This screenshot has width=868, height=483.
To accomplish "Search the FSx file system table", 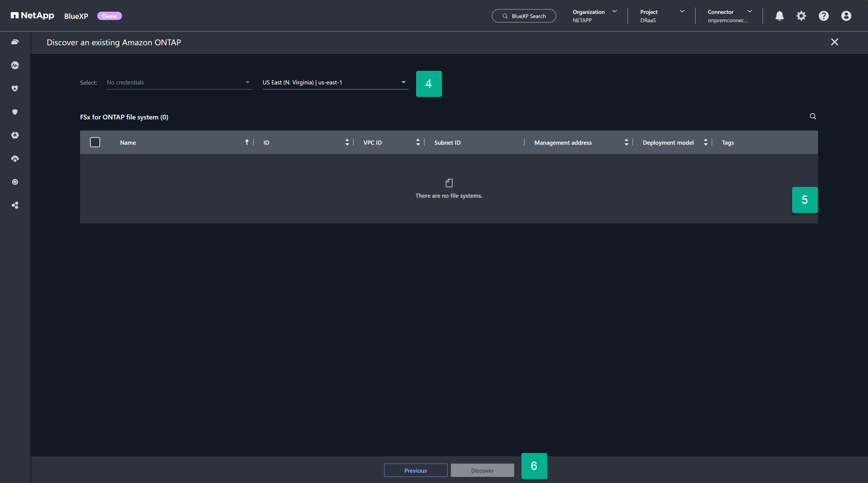I will (813, 116).
